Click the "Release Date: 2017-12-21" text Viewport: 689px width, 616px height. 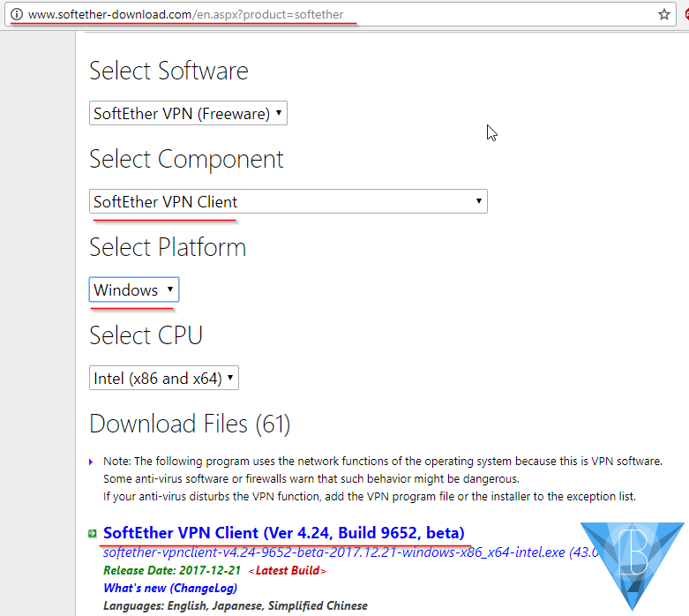[172, 571]
